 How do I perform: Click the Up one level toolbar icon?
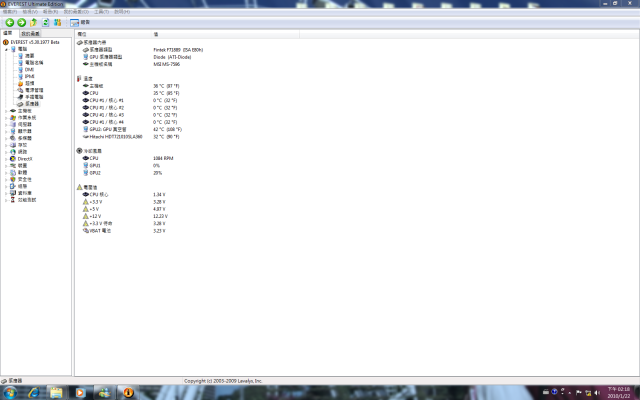tap(33, 22)
